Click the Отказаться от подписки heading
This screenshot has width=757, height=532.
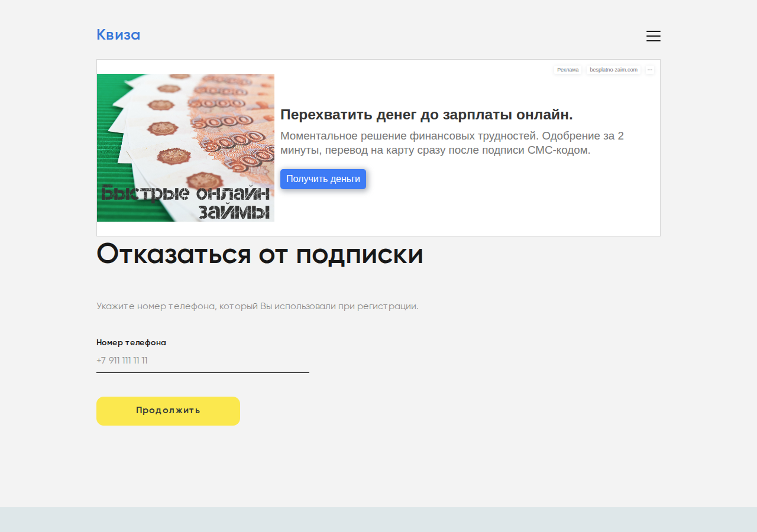[260, 255]
